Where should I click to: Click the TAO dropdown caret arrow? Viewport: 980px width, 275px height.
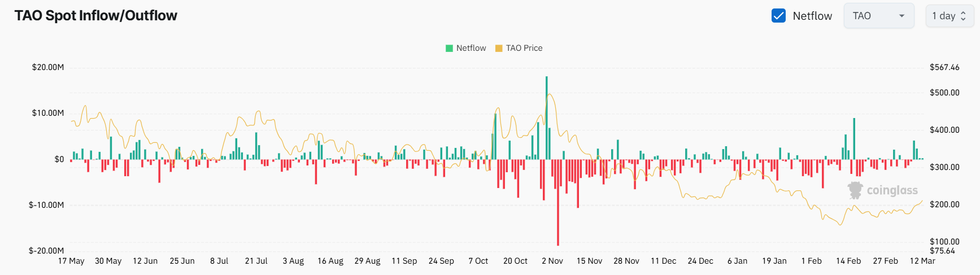(x=901, y=16)
